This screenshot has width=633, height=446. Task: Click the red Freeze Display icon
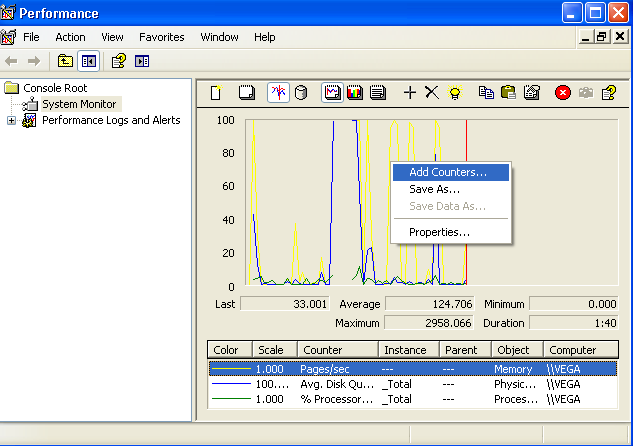(563, 92)
